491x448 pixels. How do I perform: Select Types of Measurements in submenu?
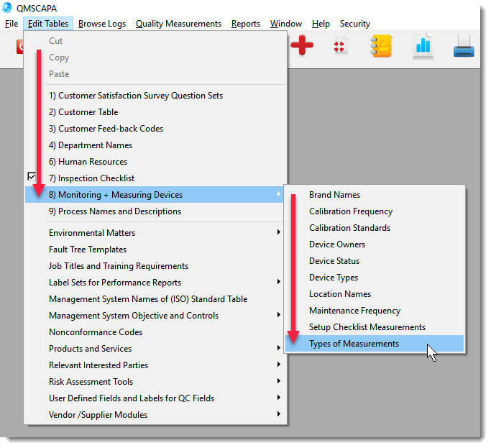[x=354, y=344]
